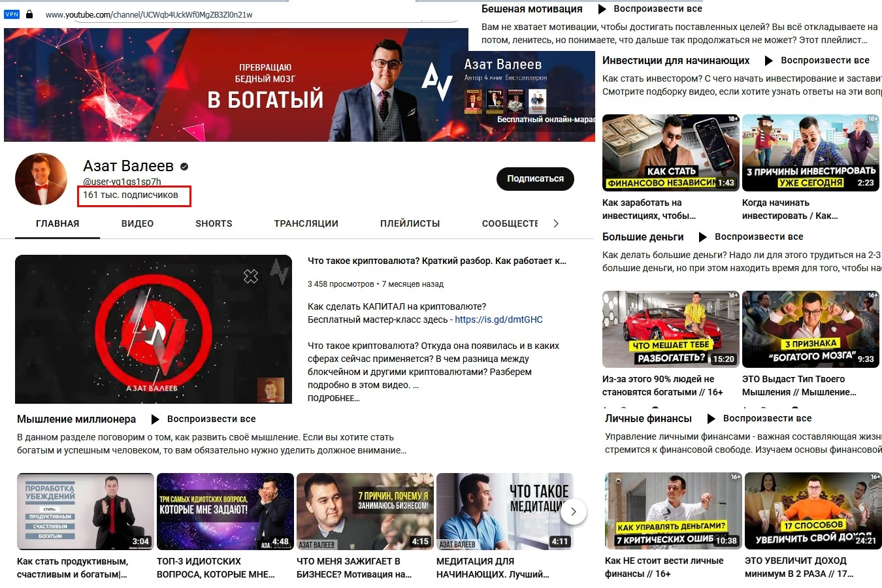Open the Три самых идиотских вопроса thumbnail
This screenshot has height=588, width=882.
click(225, 512)
